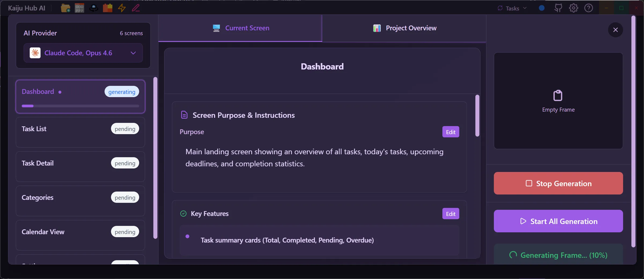Image resolution: width=644 pixels, height=279 pixels.
Task: Click the orange lightning bolt icon
Action: coord(122,8)
